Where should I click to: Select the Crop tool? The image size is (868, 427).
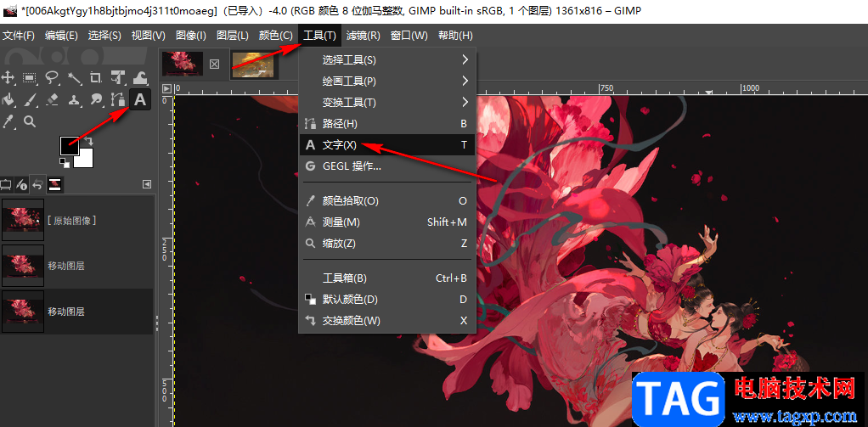pyautogui.click(x=96, y=77)
